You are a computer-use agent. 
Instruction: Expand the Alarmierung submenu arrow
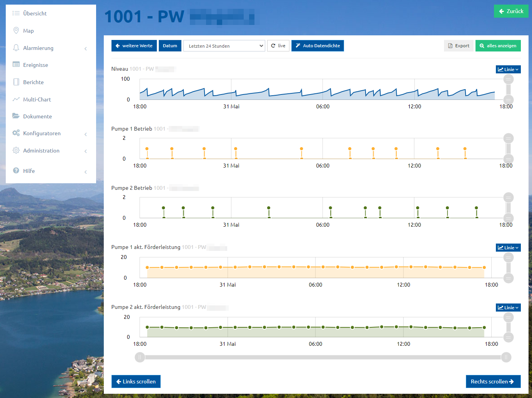pyautogui.click(x=86, y=48)
